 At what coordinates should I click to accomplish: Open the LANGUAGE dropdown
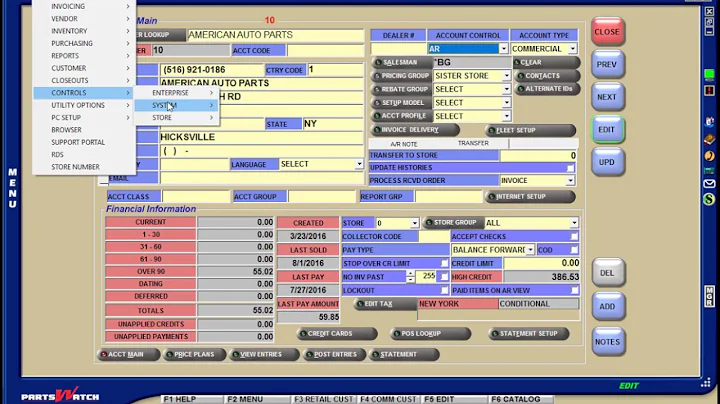click(x=359, y=164)
